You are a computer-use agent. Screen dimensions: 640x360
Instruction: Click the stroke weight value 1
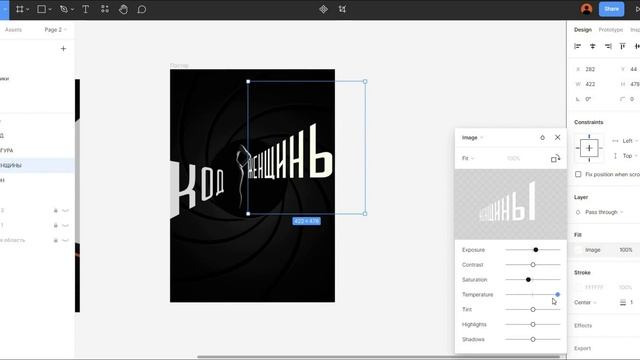pyautogui.click(x=631, y=302)
